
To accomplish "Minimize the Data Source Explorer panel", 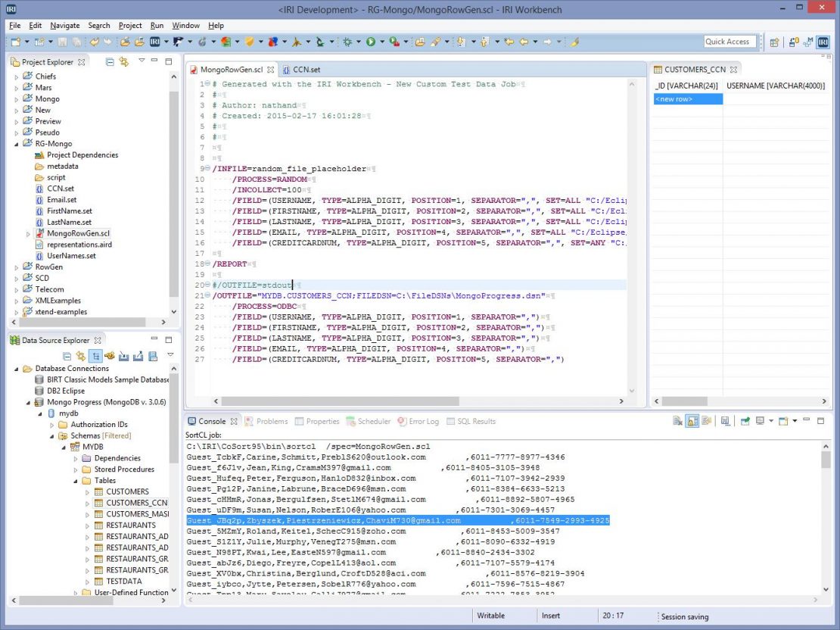I will pos(154,339).
